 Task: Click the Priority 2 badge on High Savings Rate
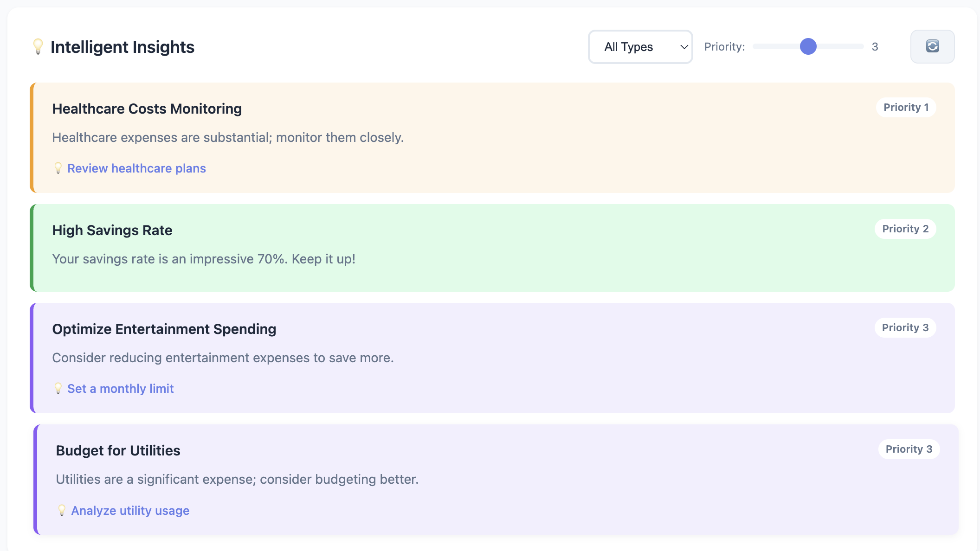905,229
